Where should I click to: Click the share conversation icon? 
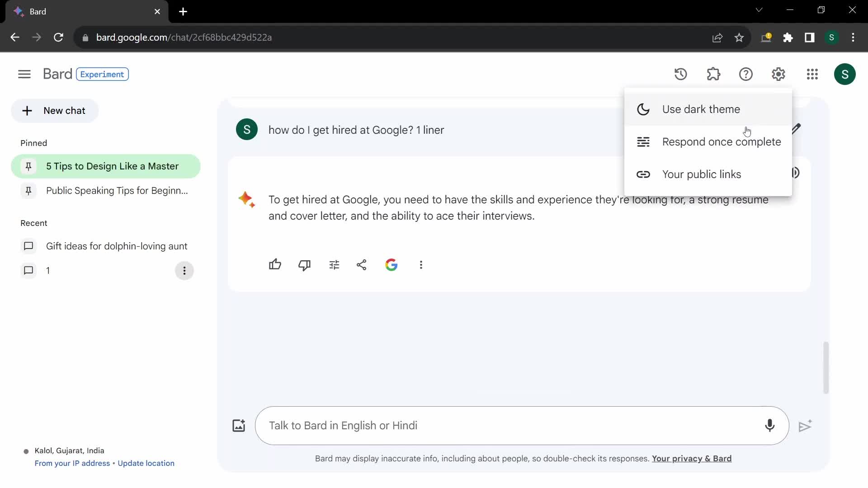(362, 264)
